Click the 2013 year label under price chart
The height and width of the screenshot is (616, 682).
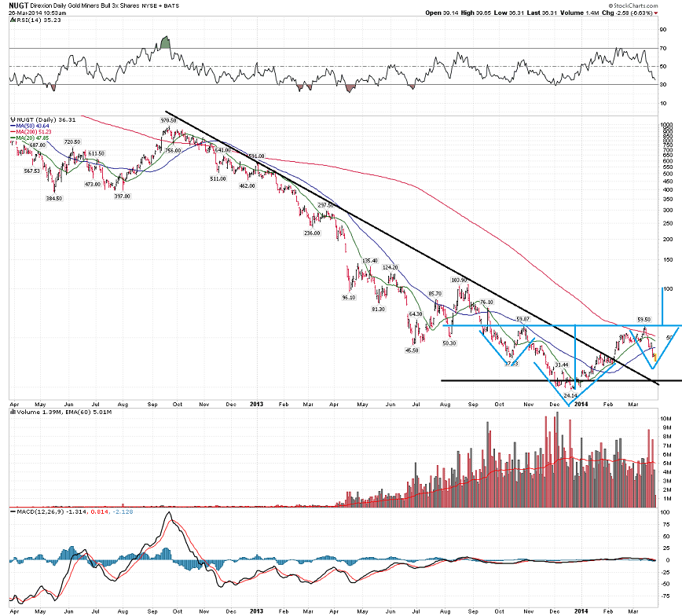256,404
